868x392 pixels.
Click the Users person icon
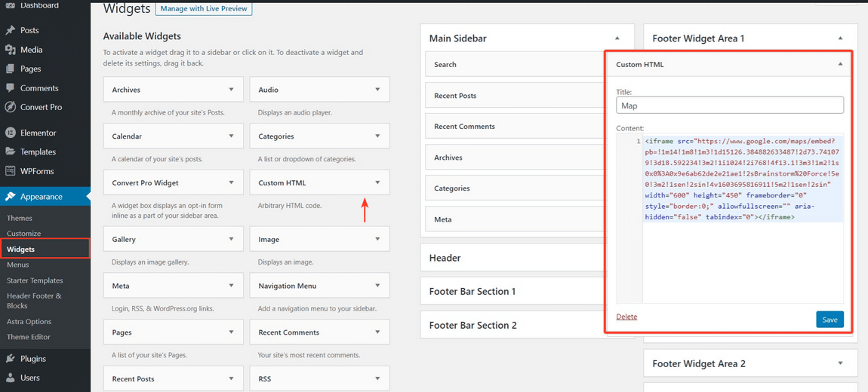(10, 378)
